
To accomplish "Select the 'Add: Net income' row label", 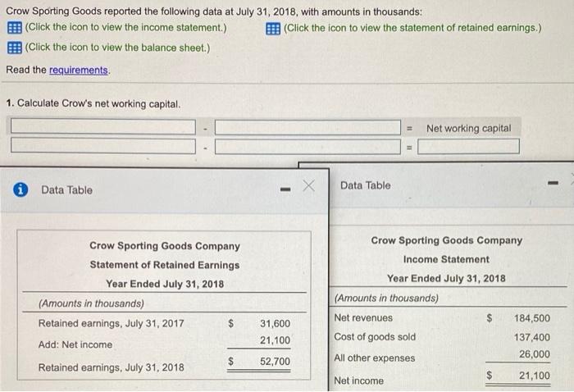I will (x=75, y=344).
